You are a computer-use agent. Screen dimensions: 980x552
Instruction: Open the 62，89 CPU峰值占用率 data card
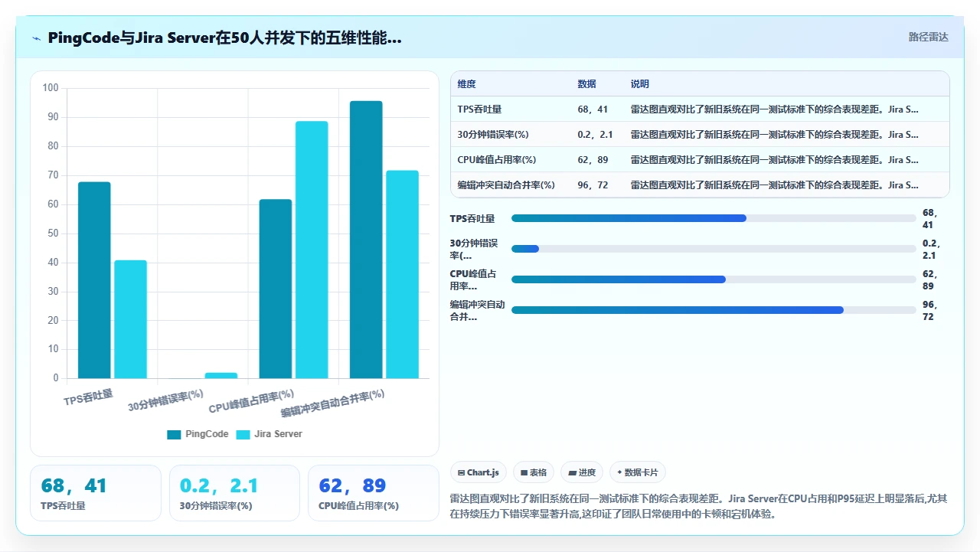point(374,493)
